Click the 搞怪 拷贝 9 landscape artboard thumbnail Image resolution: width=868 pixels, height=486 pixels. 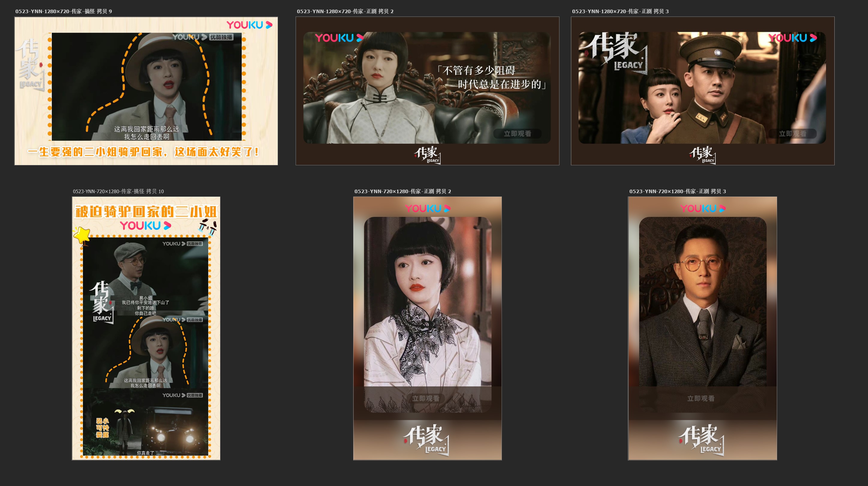coord(146,91)
